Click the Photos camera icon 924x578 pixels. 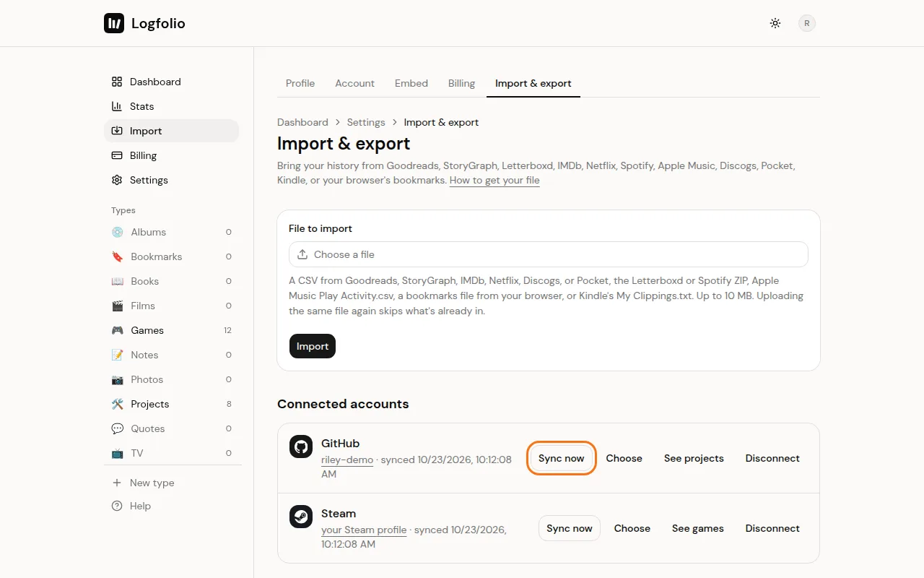point(118,379)
